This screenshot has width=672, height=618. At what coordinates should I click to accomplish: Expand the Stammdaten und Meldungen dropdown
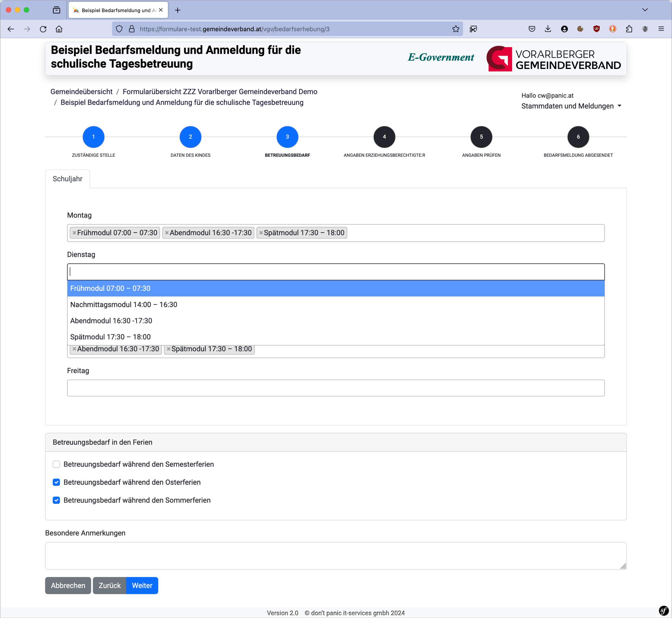(571, 106)
